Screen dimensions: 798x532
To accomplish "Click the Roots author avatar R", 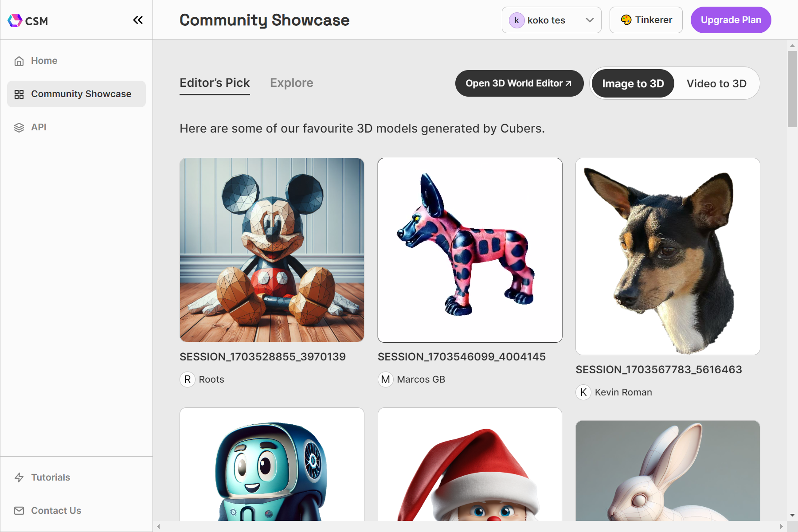I will [x=188, y=379].
